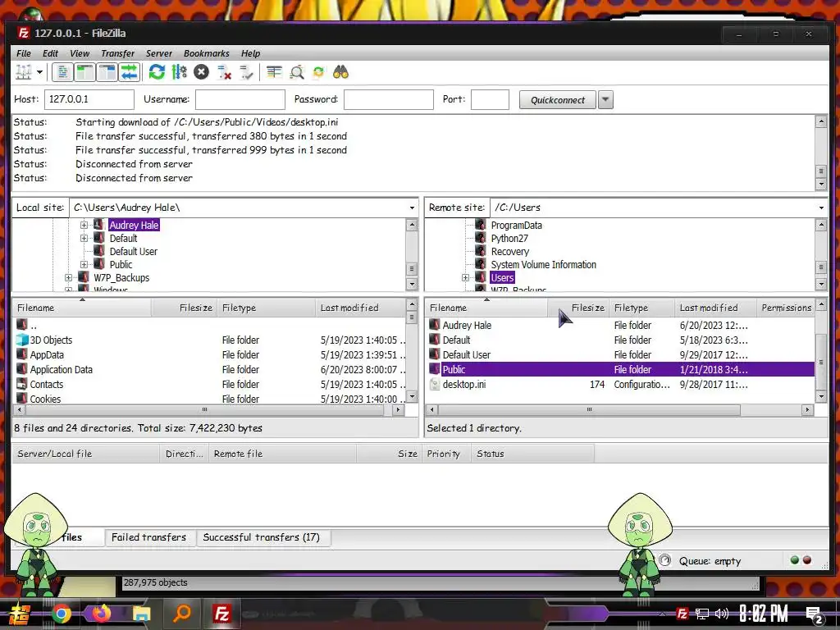The height and width of the screenshot is (630, 840).
Task: Toggle directory comparison
Action: tap(297, 72)
